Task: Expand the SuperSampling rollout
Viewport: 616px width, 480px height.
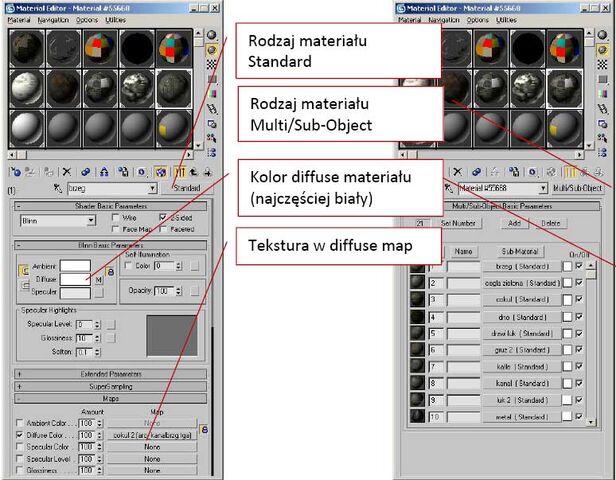Action: 110,387
